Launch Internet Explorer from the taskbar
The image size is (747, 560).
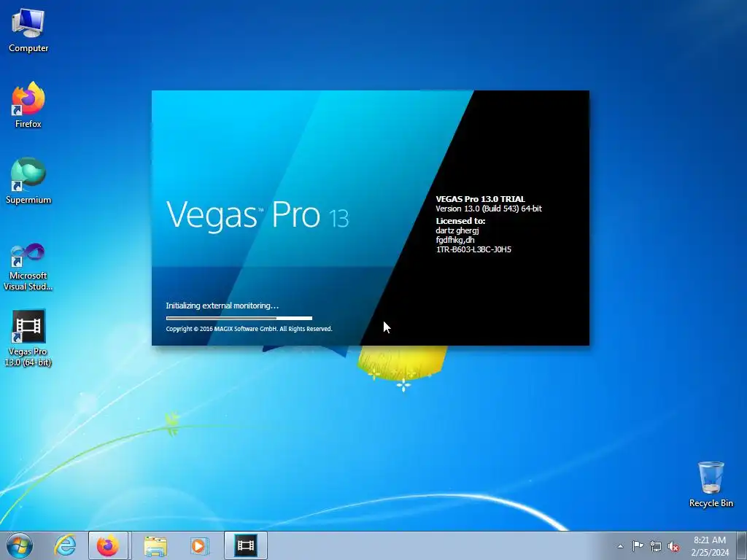coord(65,545)
